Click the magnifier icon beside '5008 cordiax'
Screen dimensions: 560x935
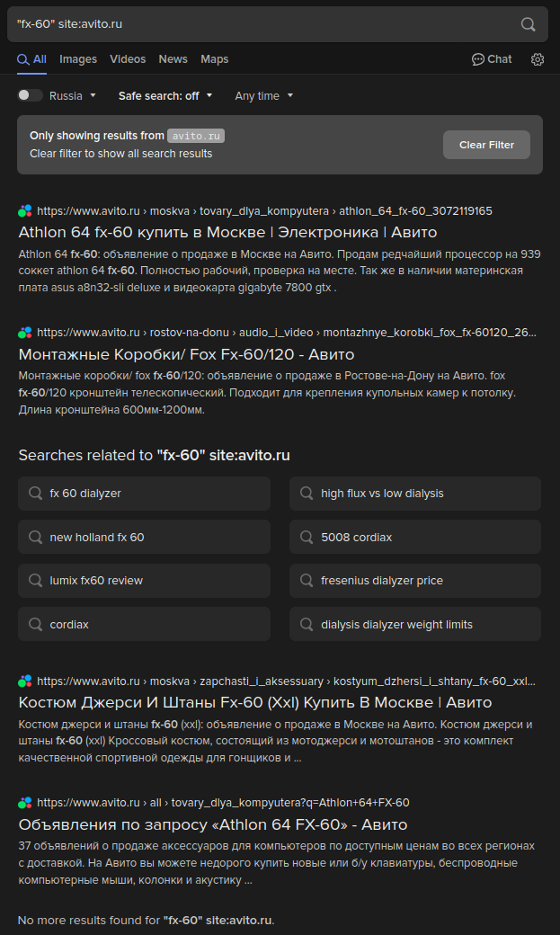[307, 538]
